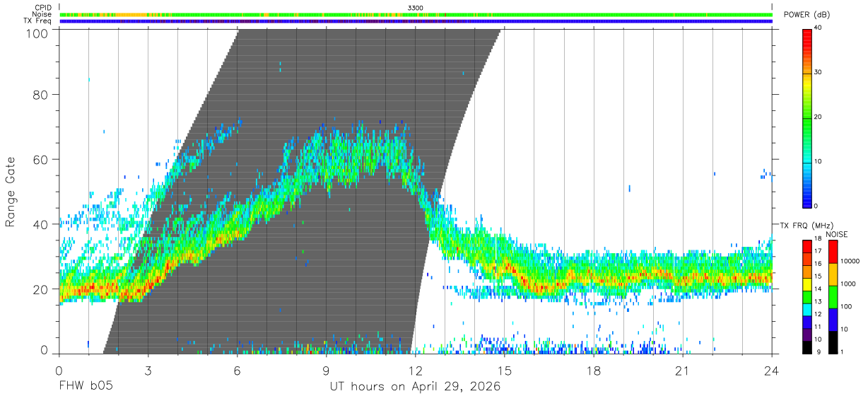Click the 'Range Gate' axis label

11,192
